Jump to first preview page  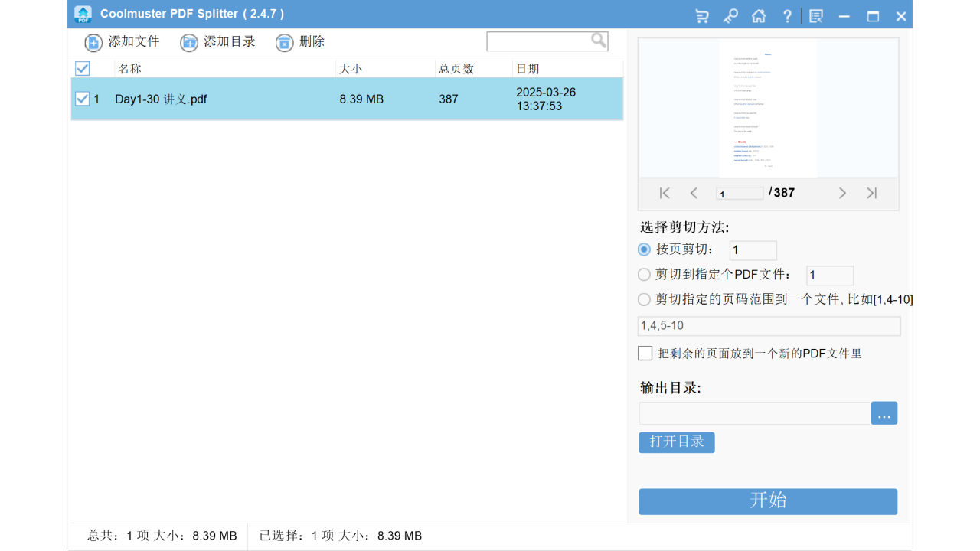(x=665, y=193)
